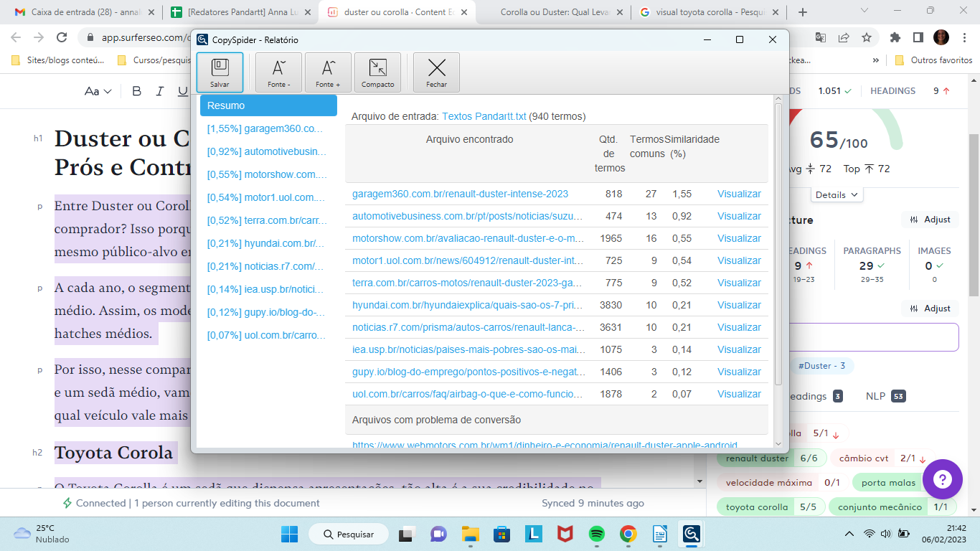
Task: Open garagem360.com.br/renault-duster-intense-2023 link
Action: (x=460, y=194)
